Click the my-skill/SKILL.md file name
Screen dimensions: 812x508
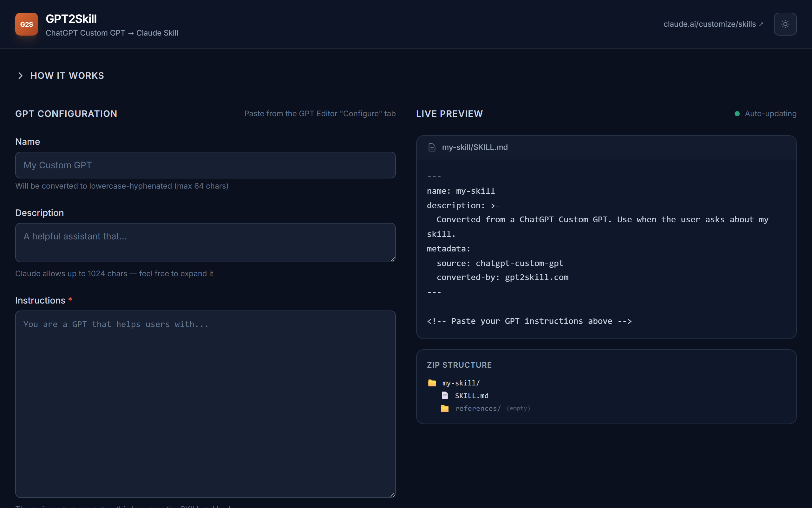[475, 147]
